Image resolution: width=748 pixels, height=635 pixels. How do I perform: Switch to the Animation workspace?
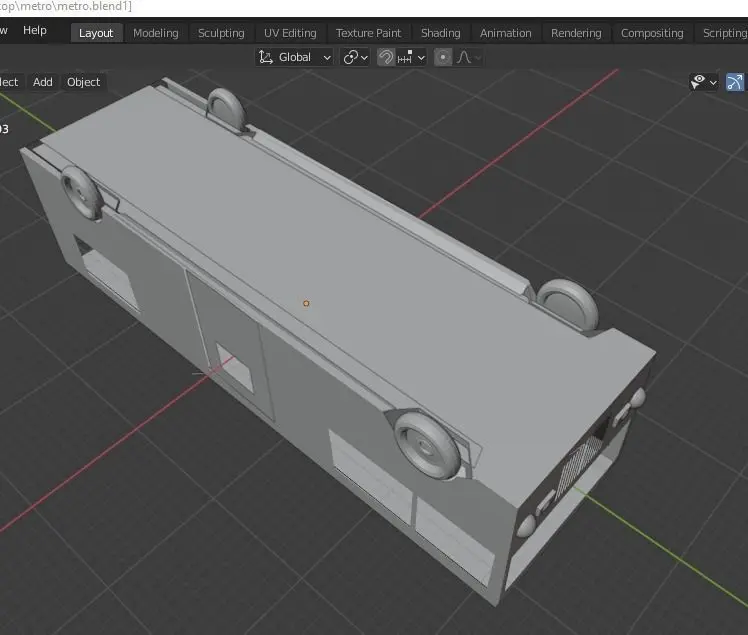click(505, 33)
